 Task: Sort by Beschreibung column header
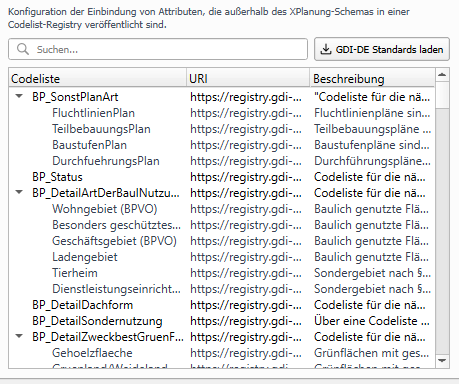[372, 79]
